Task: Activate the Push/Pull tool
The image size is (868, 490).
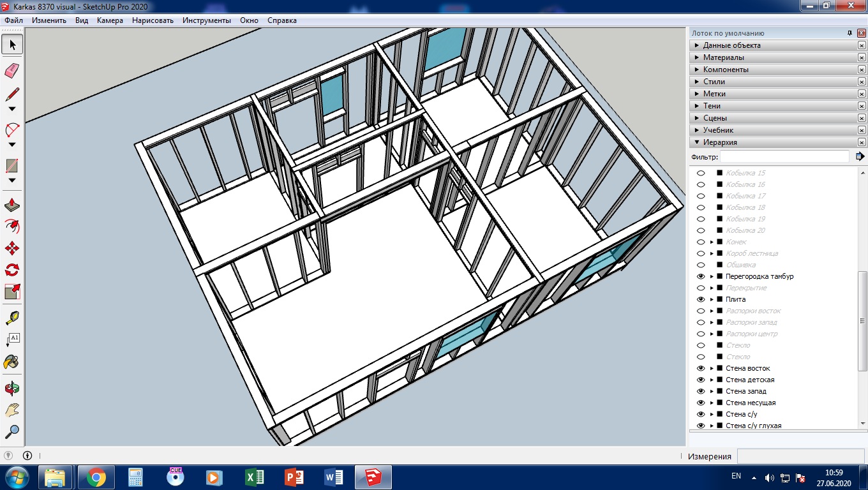Action: (11, 205)
